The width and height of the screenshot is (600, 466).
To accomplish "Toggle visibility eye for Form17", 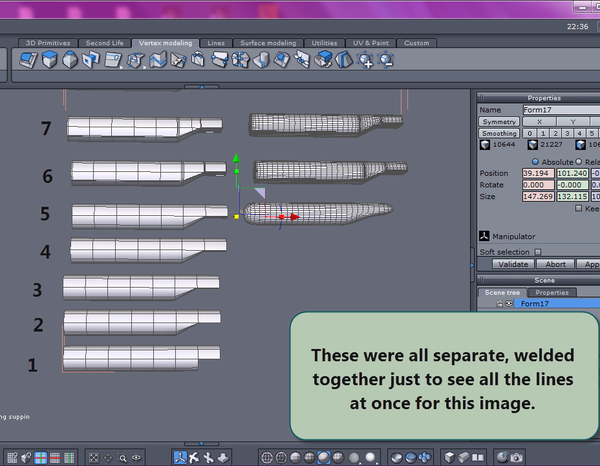I will tap(509, 303).
